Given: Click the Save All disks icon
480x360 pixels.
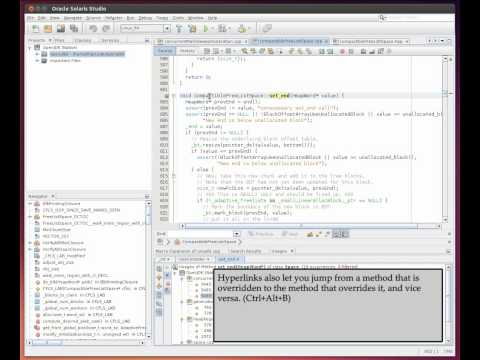Looking at the screenshot, I should 74,29.
